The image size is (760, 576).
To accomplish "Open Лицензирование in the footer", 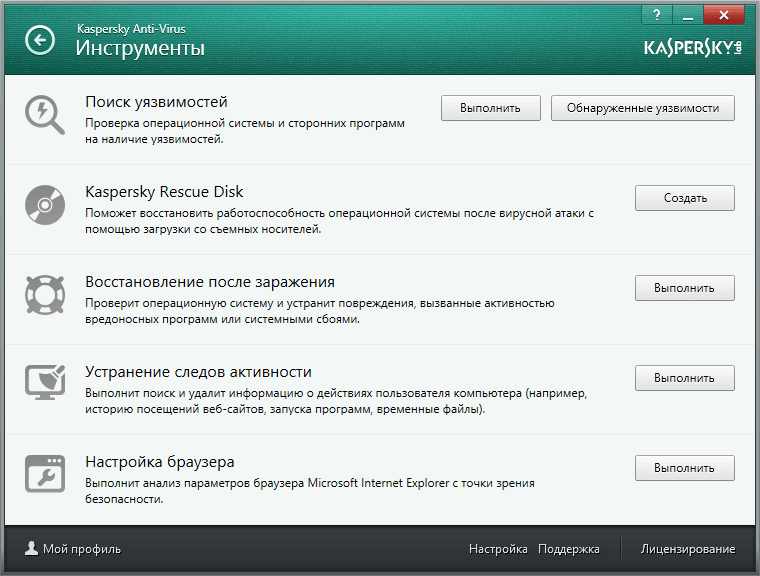I will (x=688, y=549).
